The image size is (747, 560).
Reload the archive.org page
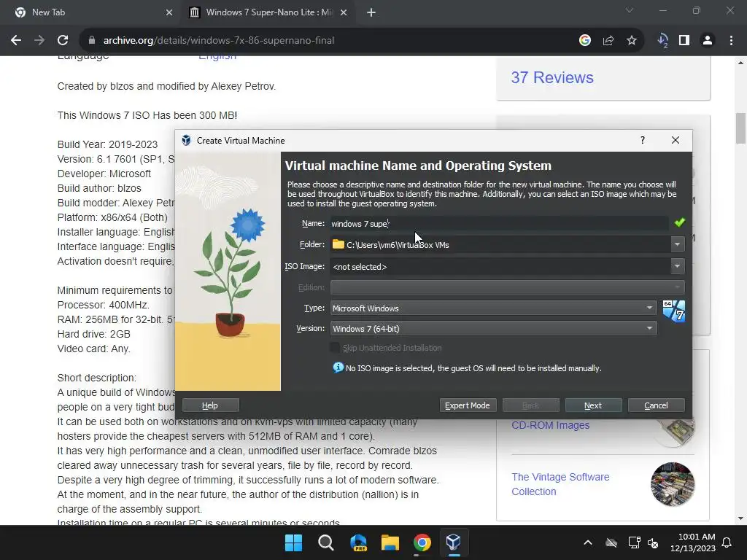tap(63, 41)
